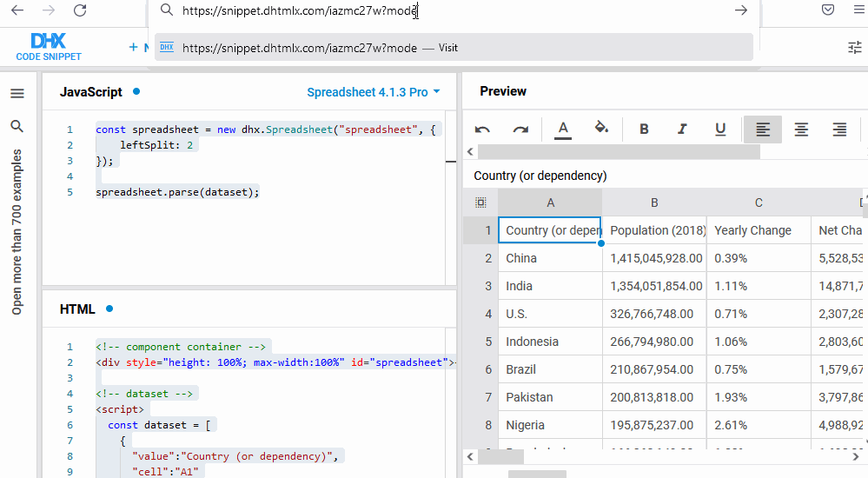Select column B header
Image resolution: width=868 pixels, height=478 pixels.
tap(654, 202)
